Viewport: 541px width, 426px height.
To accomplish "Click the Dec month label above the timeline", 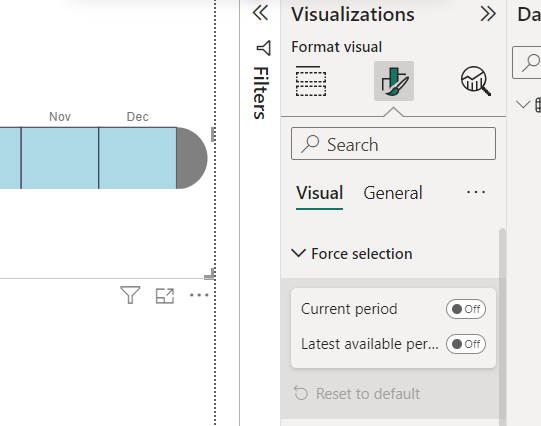I will click(137, 117).
